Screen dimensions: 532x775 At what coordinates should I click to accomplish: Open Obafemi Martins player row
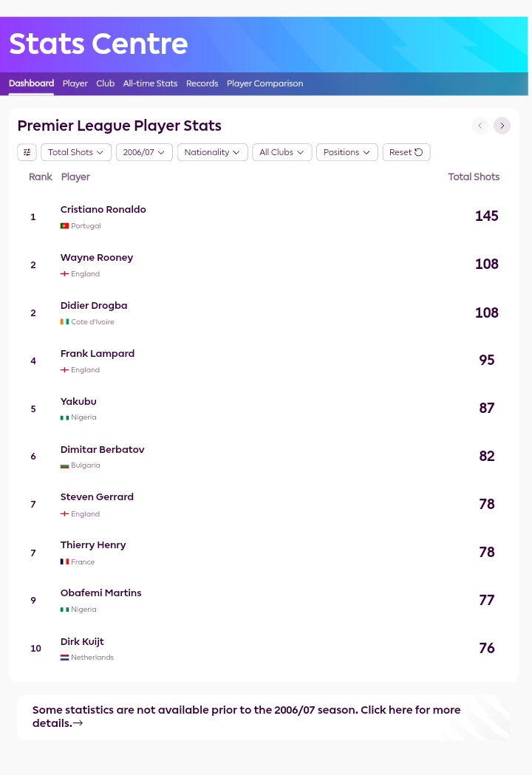click(264, 600)
